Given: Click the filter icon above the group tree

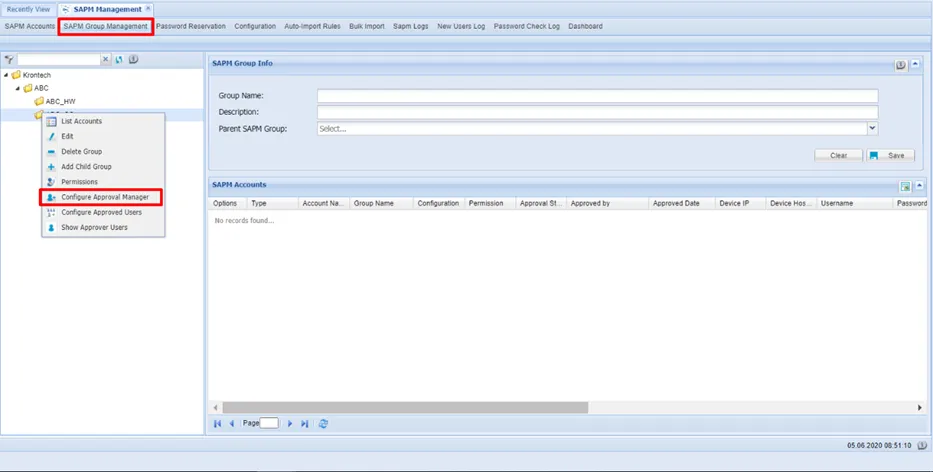Looking at the screenshot, I should (9, 60).
